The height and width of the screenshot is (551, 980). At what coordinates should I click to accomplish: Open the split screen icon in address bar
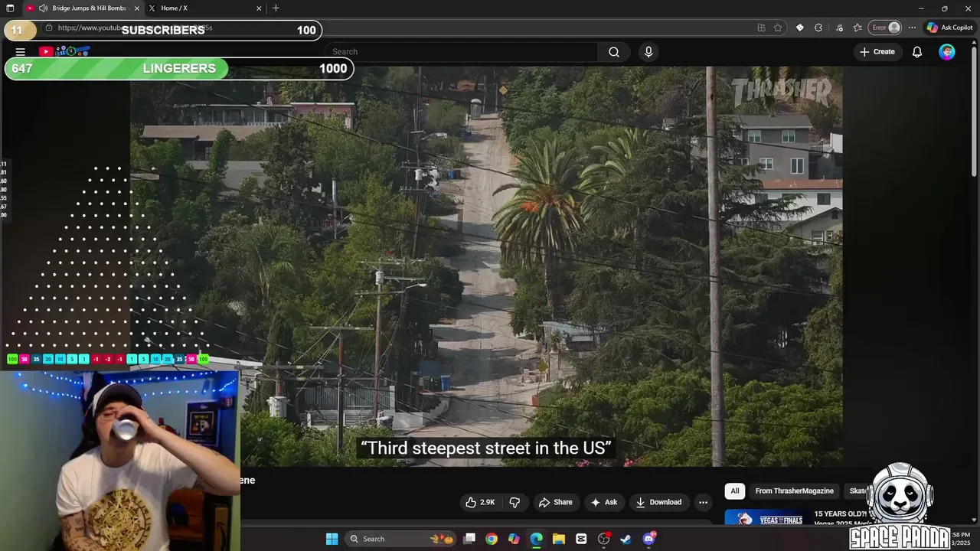point(761,28)
